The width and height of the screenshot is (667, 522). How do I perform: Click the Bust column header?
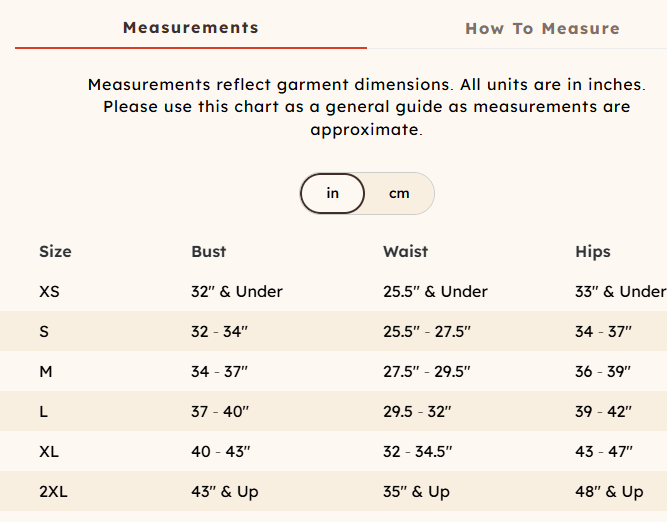209,252
